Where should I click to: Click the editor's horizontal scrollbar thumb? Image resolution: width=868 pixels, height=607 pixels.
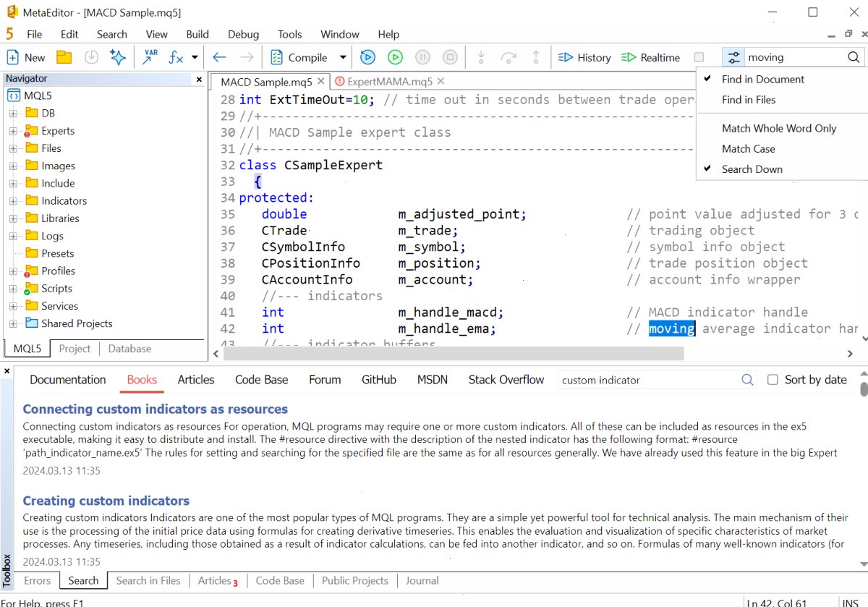point(454,354)
